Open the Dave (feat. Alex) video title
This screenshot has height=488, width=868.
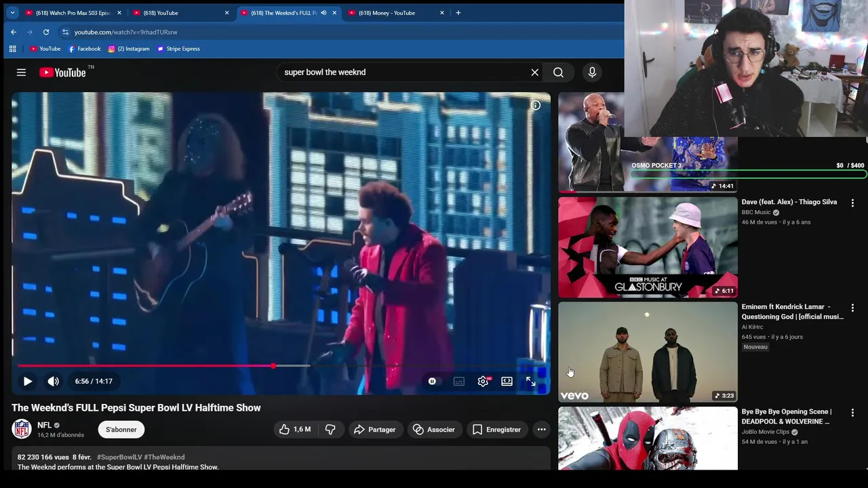pos(789,202)
